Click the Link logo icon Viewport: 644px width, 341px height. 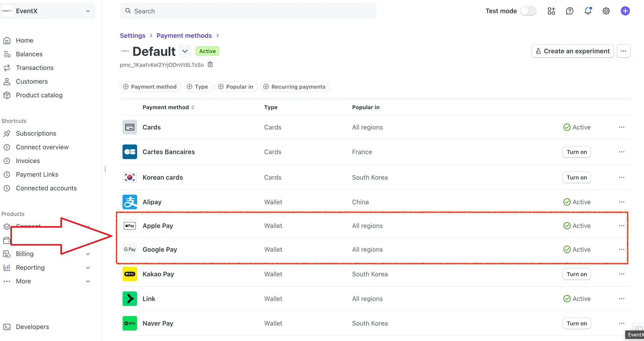[130, 298]
